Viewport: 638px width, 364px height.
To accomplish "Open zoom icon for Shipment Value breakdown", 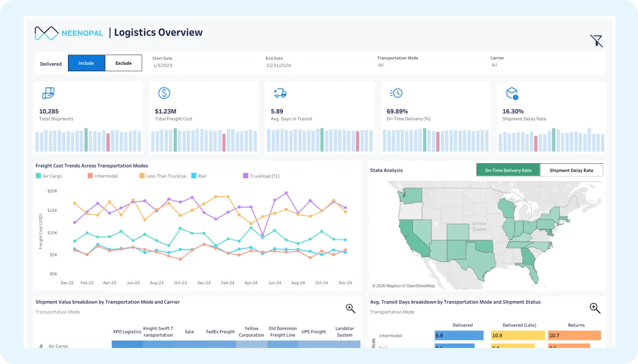I will coord(351,309).
